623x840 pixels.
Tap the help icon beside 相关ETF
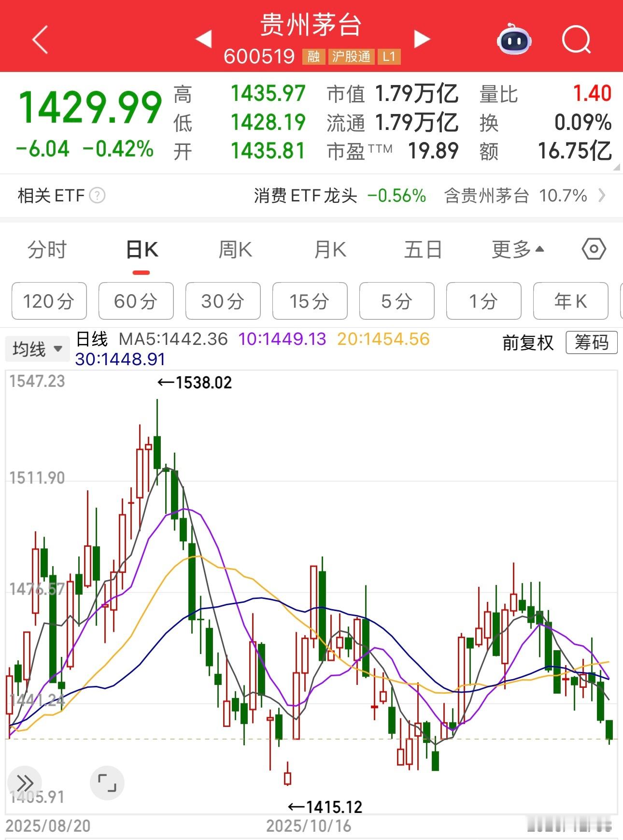97,196
